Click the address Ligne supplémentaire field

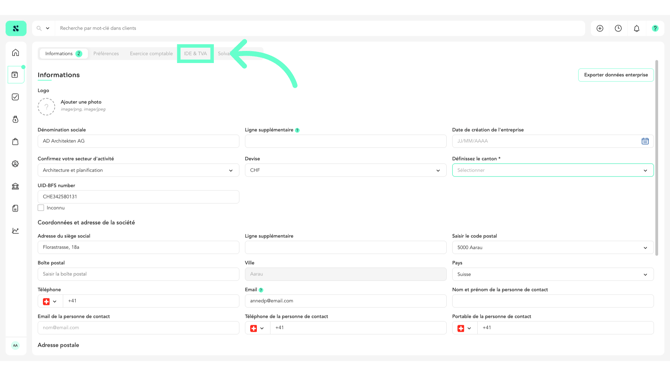pyautogui.click(x=345, y=247)
